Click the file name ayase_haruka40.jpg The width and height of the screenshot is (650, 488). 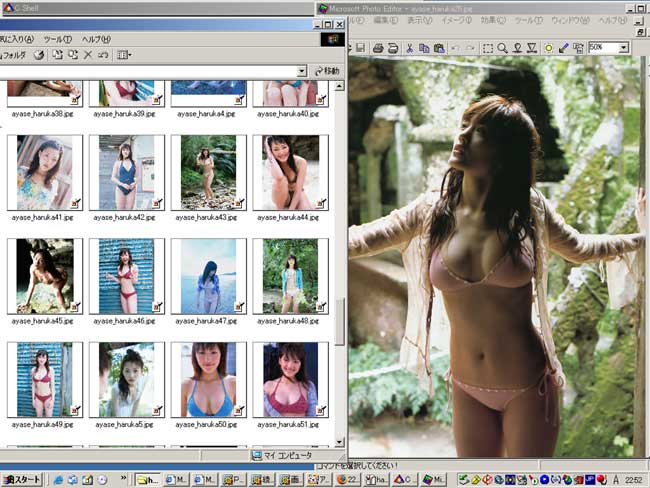point(288,114)
